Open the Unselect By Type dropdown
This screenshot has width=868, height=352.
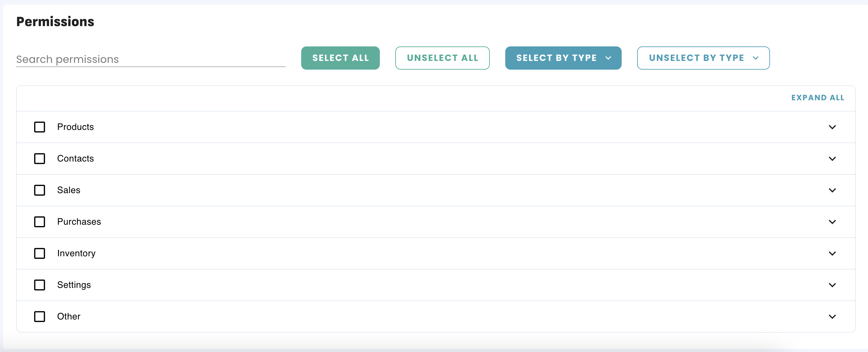pyautogui.click(x=703, y=58)
